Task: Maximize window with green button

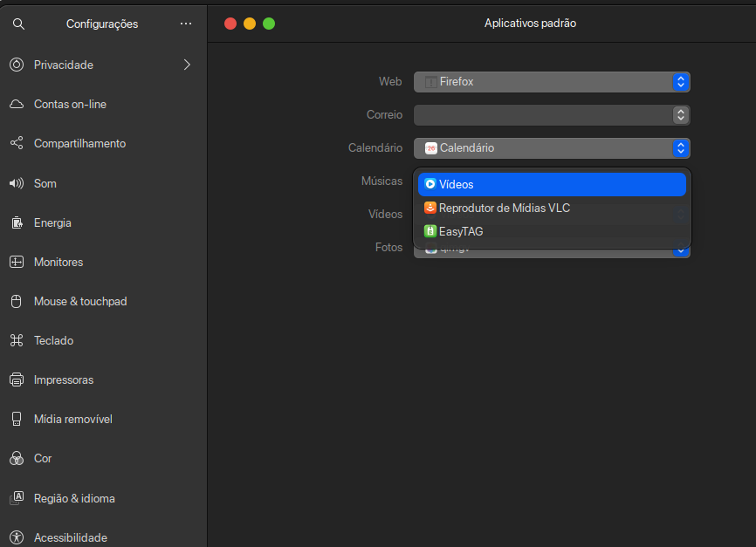Action: pos(269,24)
